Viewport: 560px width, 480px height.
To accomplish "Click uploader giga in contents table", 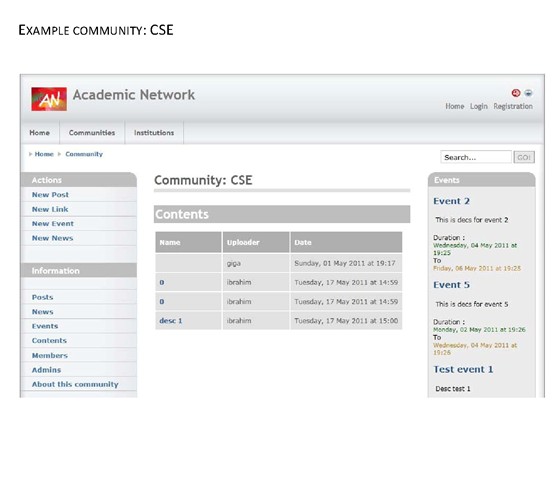I will (234, 264).
